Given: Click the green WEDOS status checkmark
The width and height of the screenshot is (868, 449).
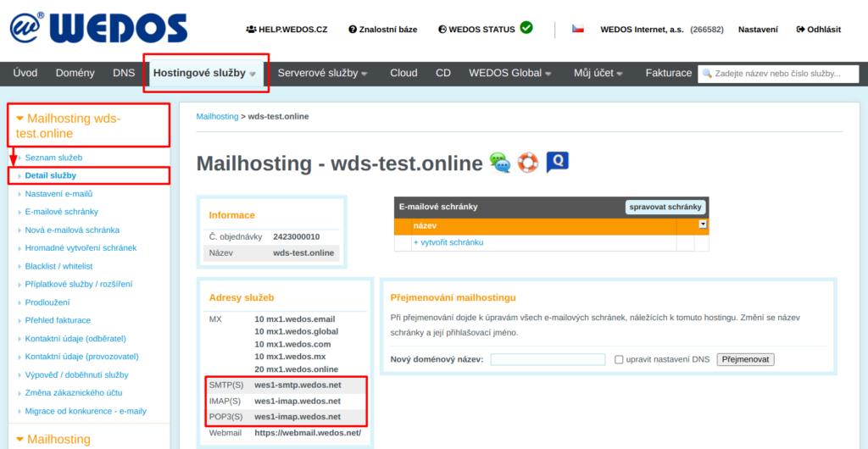Looking at the screenshot, I should tap(526, 28).
